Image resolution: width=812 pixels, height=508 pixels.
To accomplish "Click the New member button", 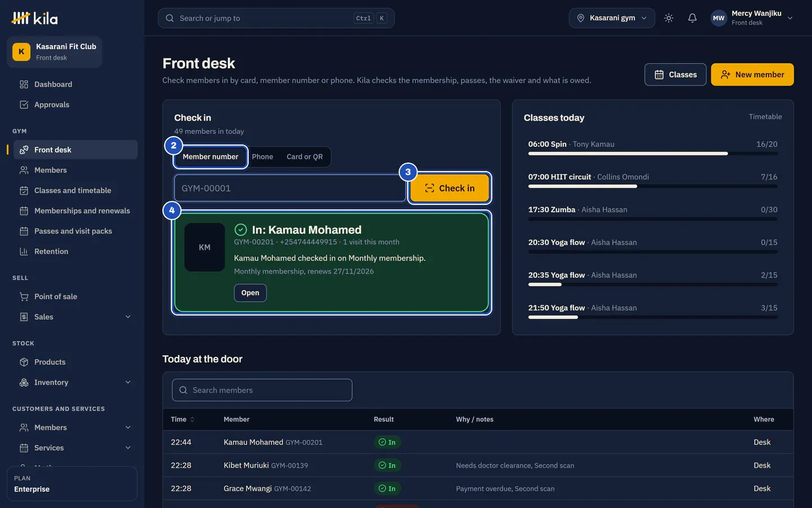I will [752, 75].
